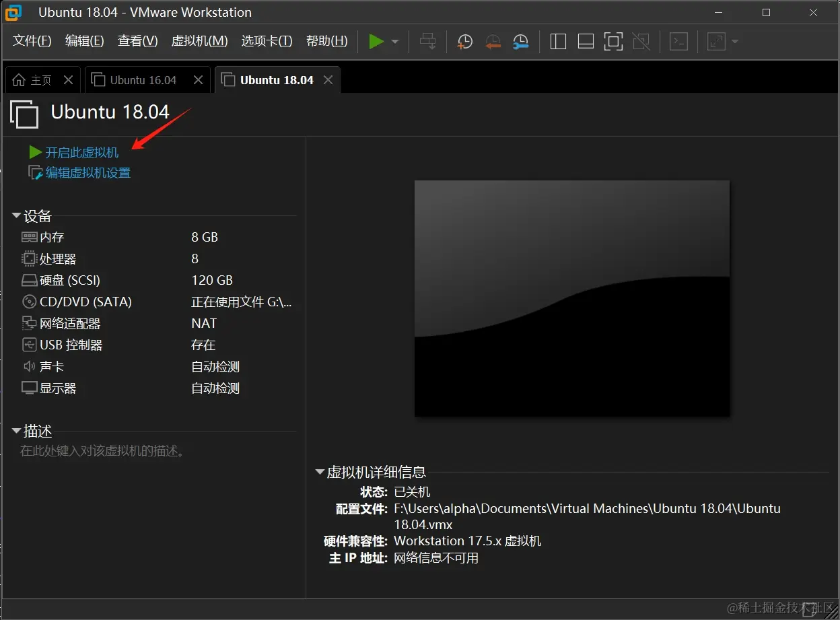Click the 声卡 speaker icon

pyautogui.click(x=29, y=367)
